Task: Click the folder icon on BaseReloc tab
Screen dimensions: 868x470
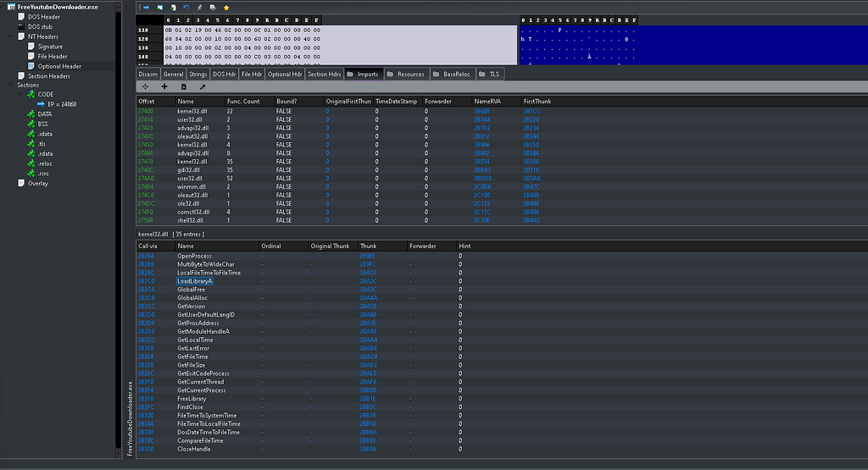Action: point(437,74)
